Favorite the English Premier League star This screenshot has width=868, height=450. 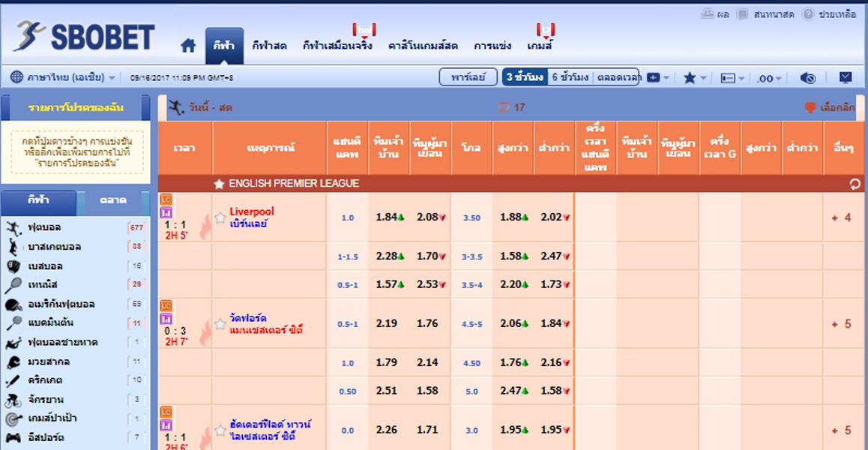[219, 184]
